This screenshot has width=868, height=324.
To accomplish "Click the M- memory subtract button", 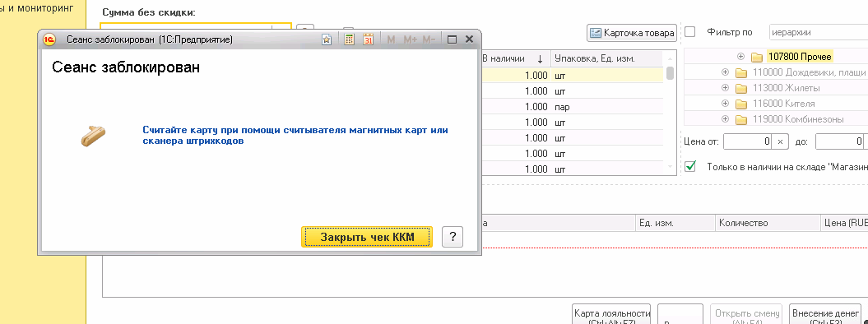I will tap(429, 39).
